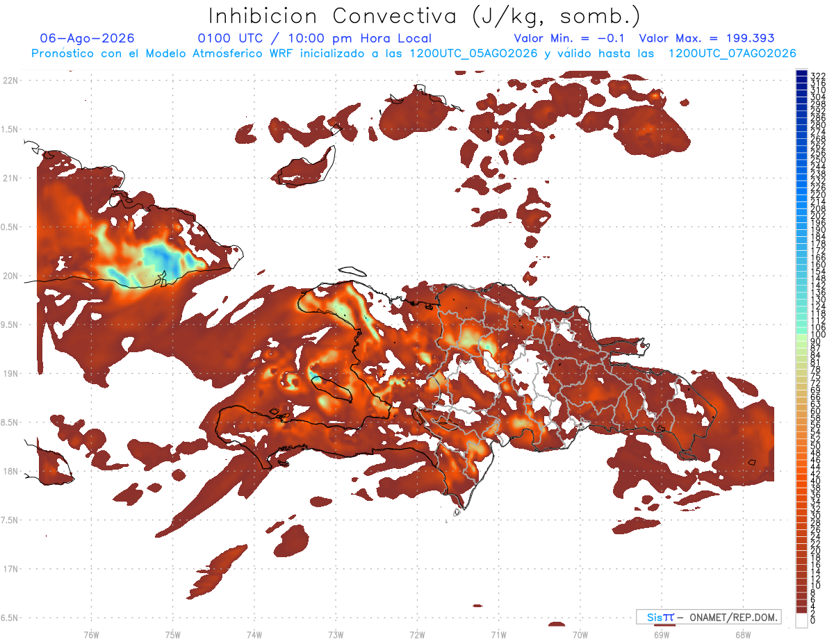Click the 72W longitude label

click(x=417, y=634)
